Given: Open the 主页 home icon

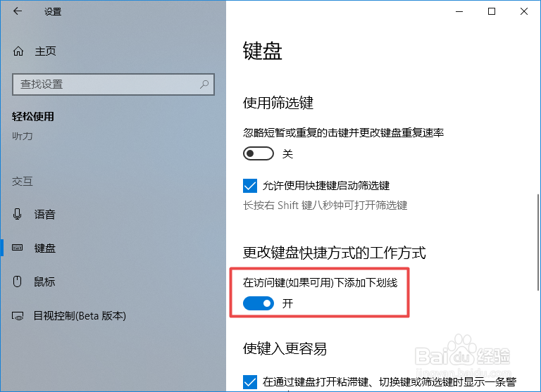Looking at the screenshot, I should tap(18, 51).
